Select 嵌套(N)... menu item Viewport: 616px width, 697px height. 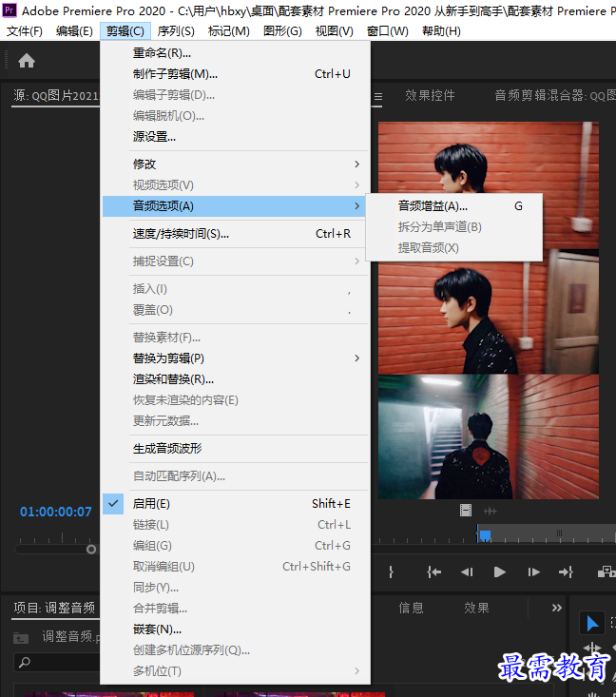235,629
